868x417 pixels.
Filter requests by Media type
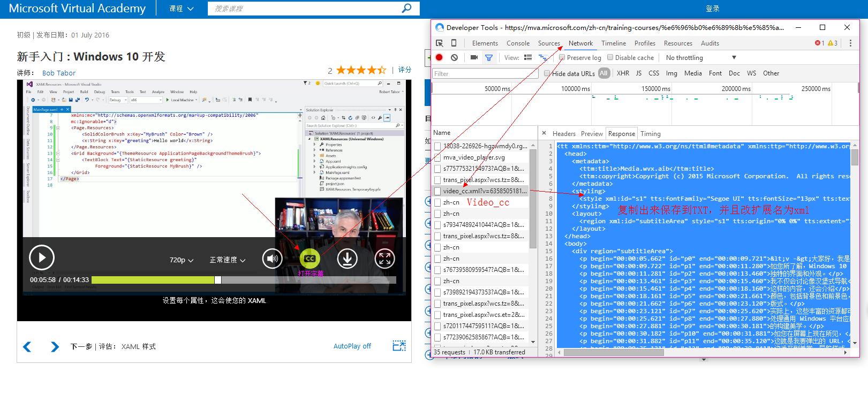coord(693,73)
